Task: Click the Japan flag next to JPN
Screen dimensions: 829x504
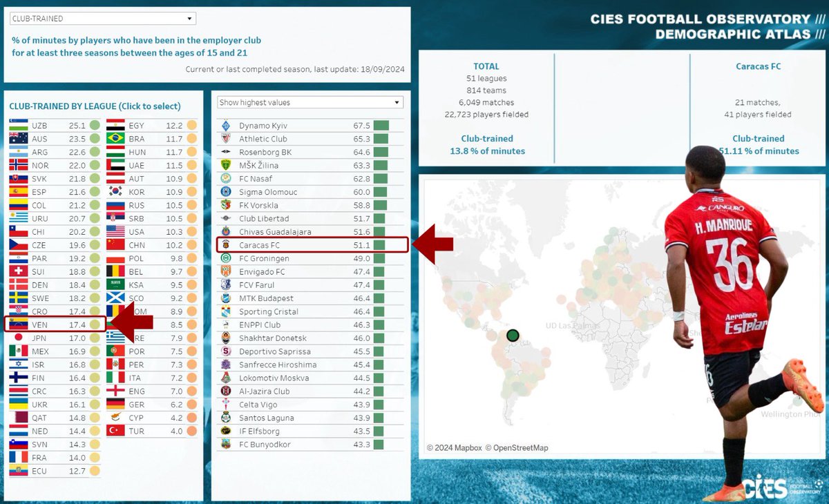Action: click(x=19, y=338)
